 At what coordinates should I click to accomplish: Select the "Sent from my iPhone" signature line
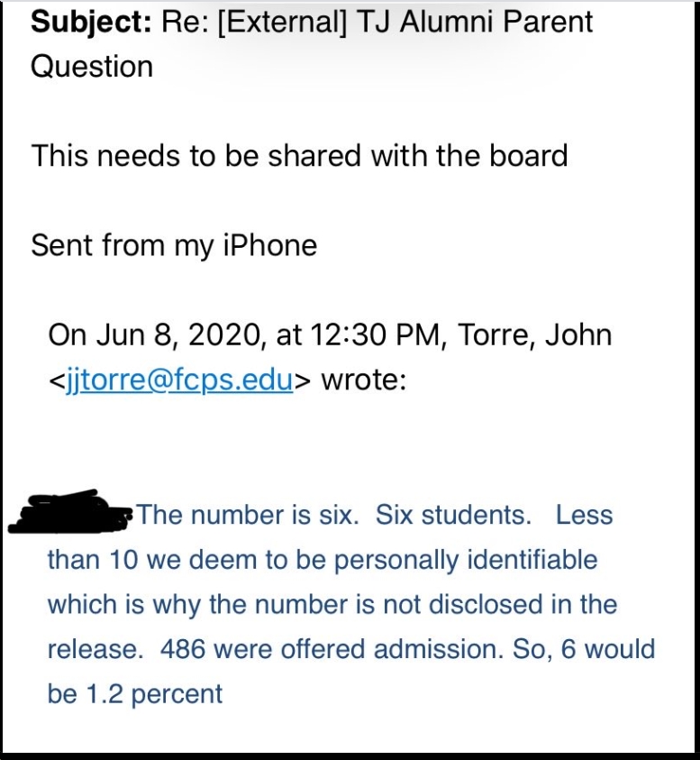174,245
